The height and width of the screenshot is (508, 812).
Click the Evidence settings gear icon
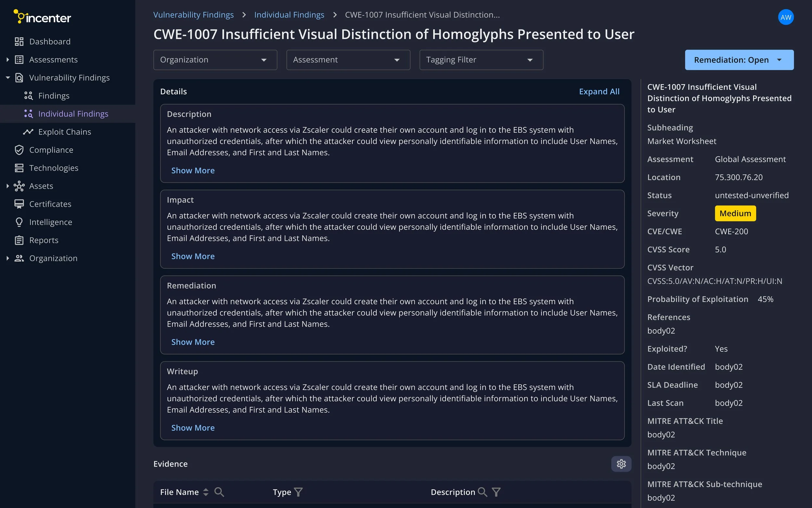pyautogui.click(x=621, y=464)
